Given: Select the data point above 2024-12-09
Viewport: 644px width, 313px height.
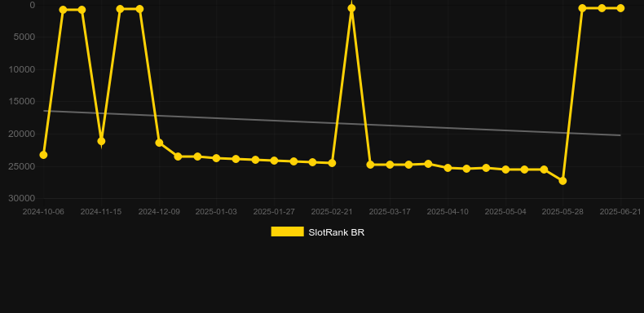Looking at the screenshot, I should [x=159, y=143].
